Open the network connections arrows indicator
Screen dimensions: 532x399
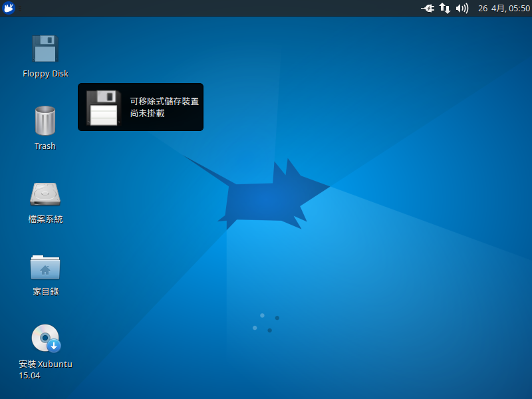(445, 8)
